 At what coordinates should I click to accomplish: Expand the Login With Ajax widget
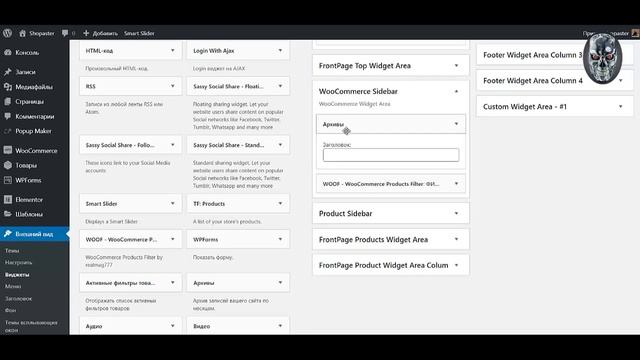280,51
